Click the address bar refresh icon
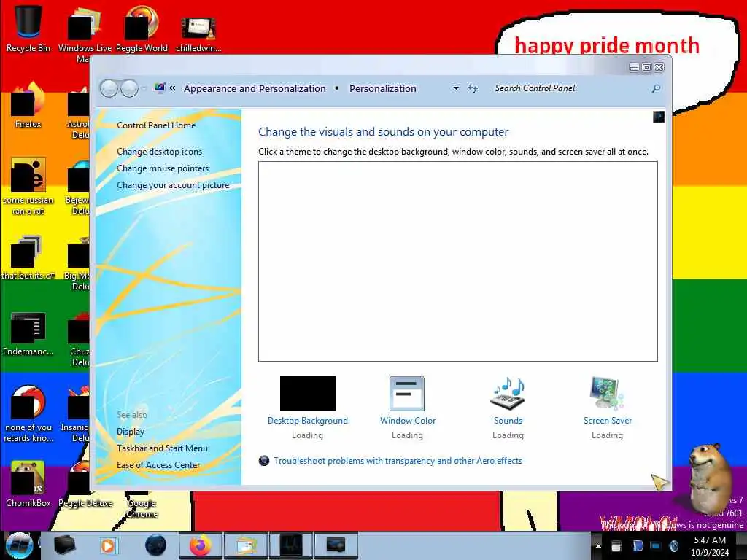The width and height of the screenshot is (747, 560). (x=472, y=88)
